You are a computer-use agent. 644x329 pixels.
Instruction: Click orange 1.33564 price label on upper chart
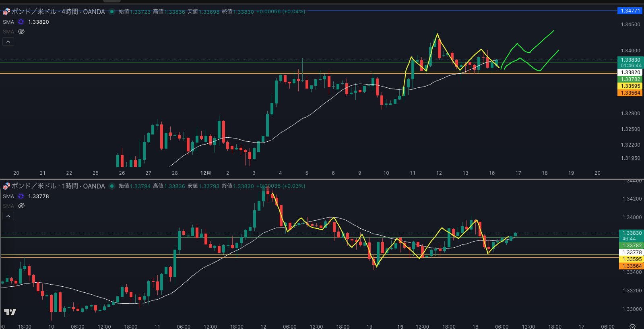tap(630, 93)
